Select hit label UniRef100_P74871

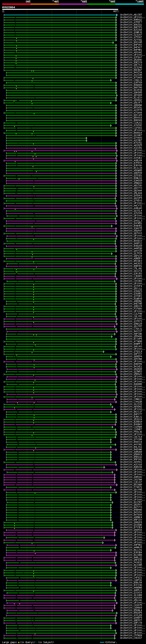[131, 487]
